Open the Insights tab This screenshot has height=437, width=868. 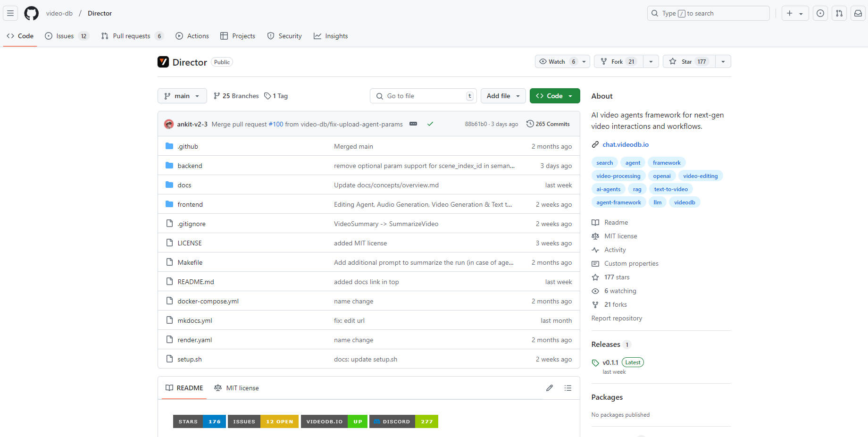coord(331,36)
